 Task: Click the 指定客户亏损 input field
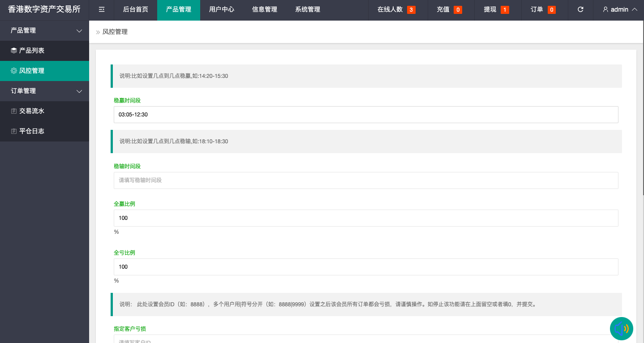click(365, 341)
